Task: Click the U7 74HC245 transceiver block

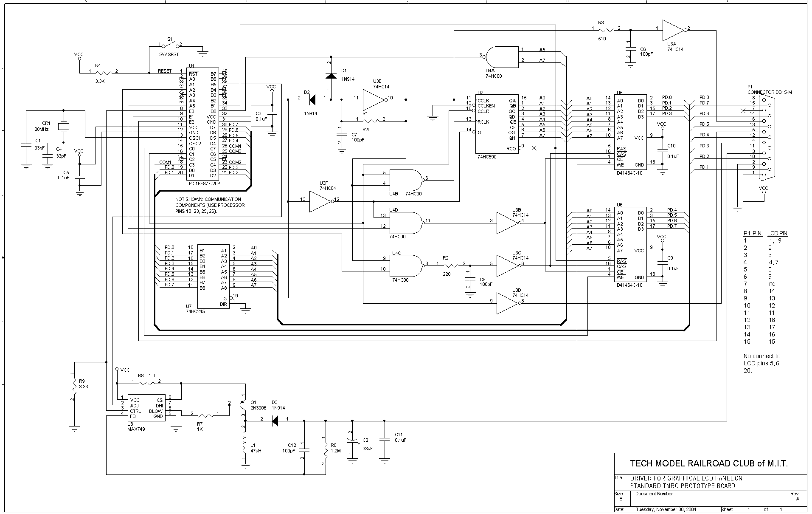Action: [213, 276]
